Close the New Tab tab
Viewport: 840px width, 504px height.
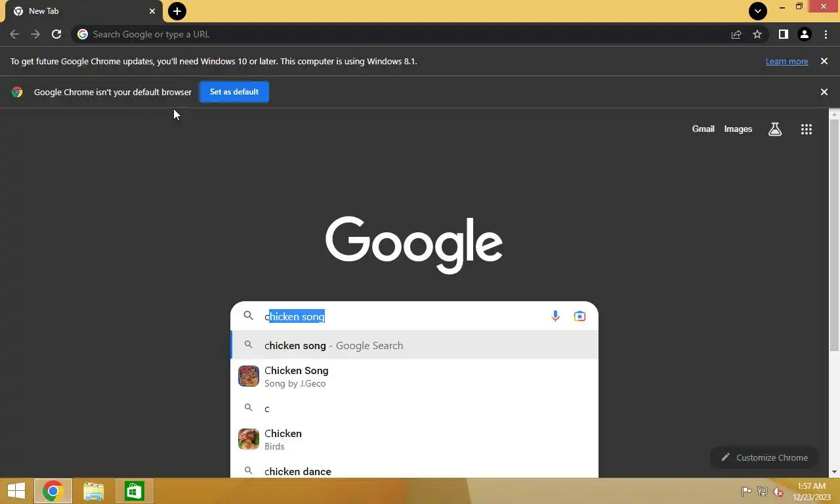152,11
